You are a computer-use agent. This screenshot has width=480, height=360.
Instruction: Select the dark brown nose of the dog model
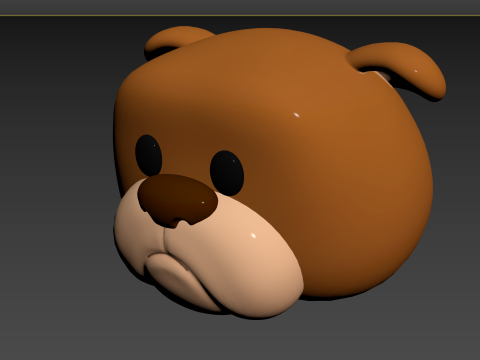[x=177, y=201]
